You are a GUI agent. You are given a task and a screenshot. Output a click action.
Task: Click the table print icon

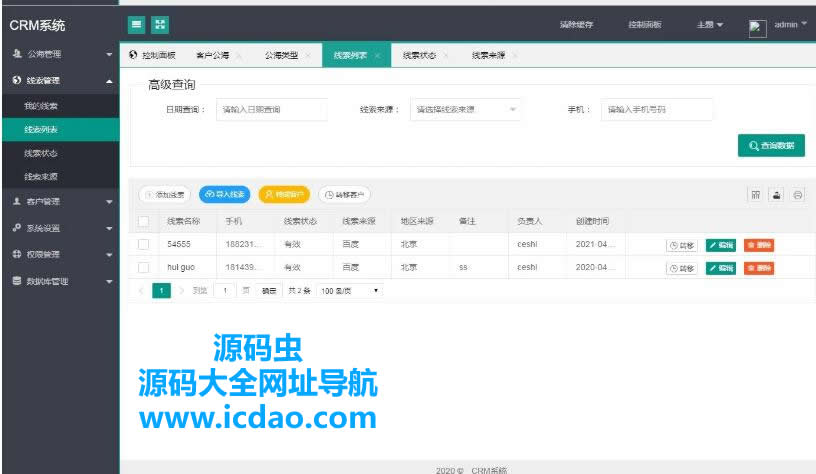click(797, 195)
